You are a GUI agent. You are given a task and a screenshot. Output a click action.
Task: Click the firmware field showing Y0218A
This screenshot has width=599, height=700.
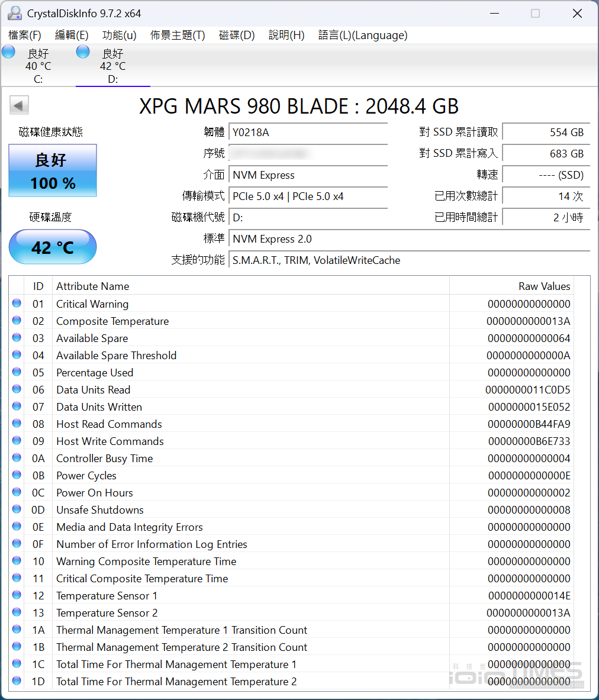pyautogui.click(x=308, y=133)
